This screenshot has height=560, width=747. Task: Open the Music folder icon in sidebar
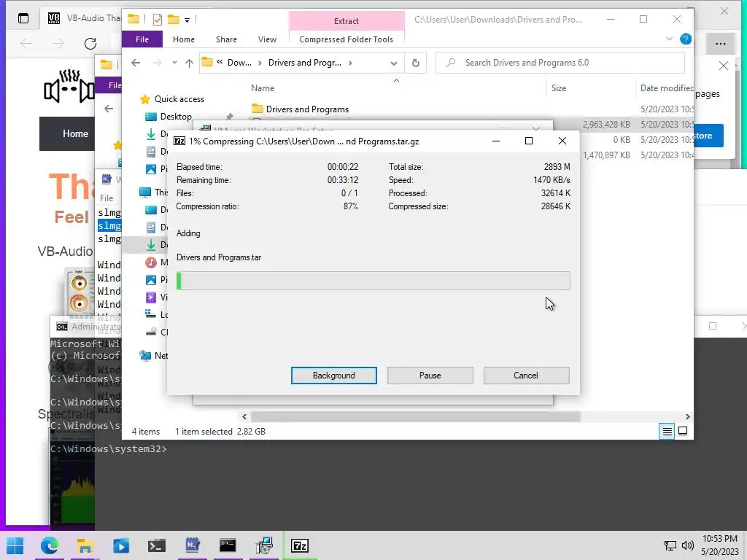(x=151, y=262)
